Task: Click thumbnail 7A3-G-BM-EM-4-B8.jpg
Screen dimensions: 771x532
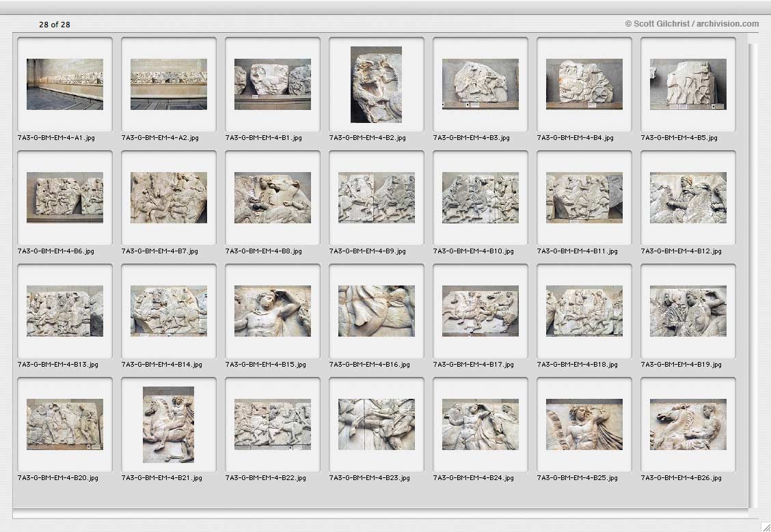Action: point(273,197)
